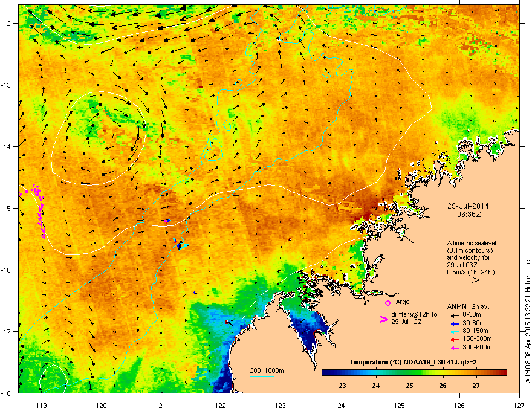
Task: Select the cyan 80-150m ANMN arrow
Action: tap(454, 331)
